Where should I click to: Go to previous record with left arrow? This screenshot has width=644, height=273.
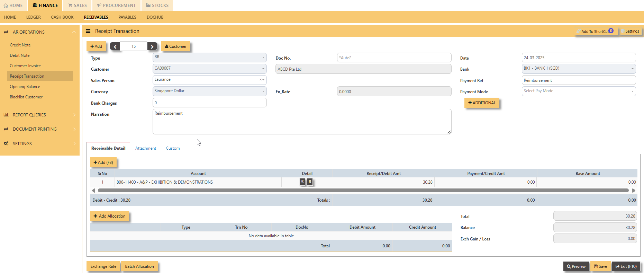point(115,46)
